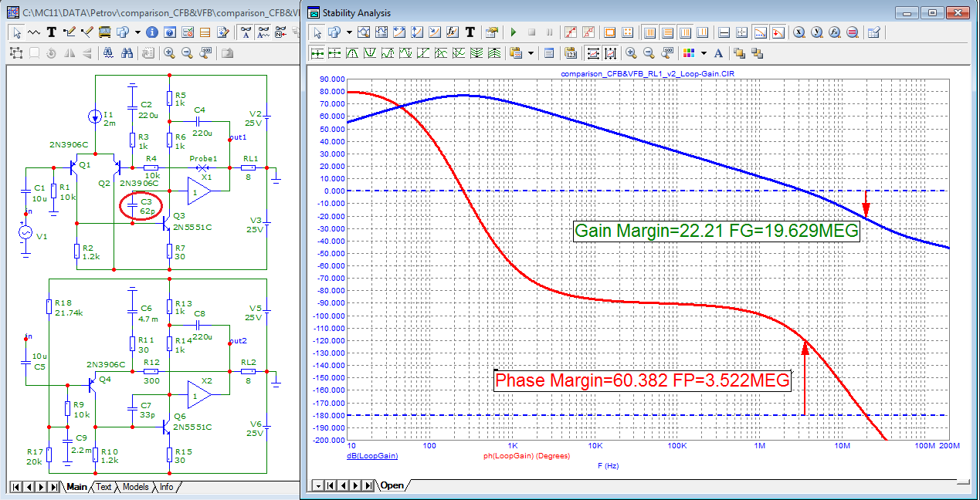
Task: Click the Go to X cursor icon
Action: point(799,32)
